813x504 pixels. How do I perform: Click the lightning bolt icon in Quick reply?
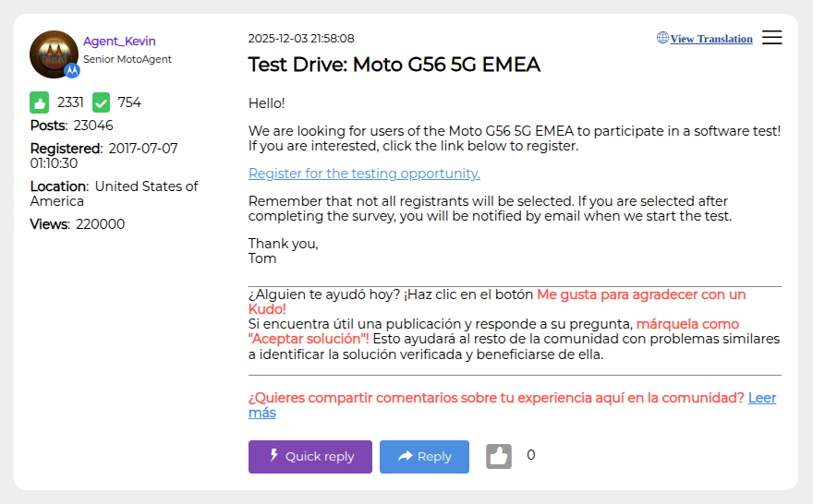273,456
